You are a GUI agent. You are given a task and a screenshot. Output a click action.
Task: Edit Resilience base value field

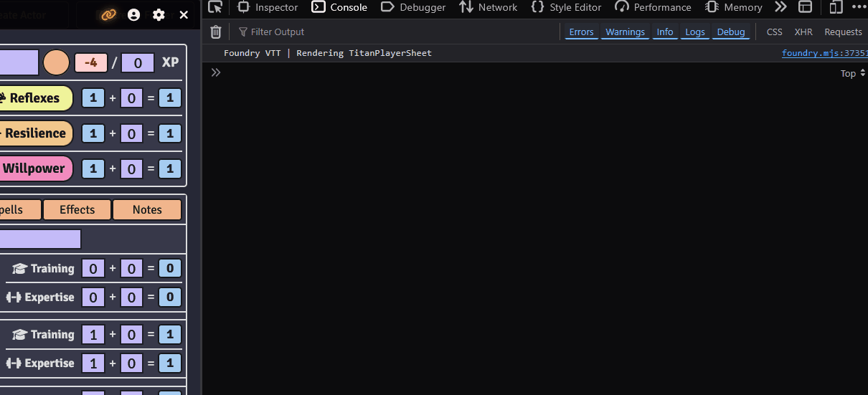93,133
